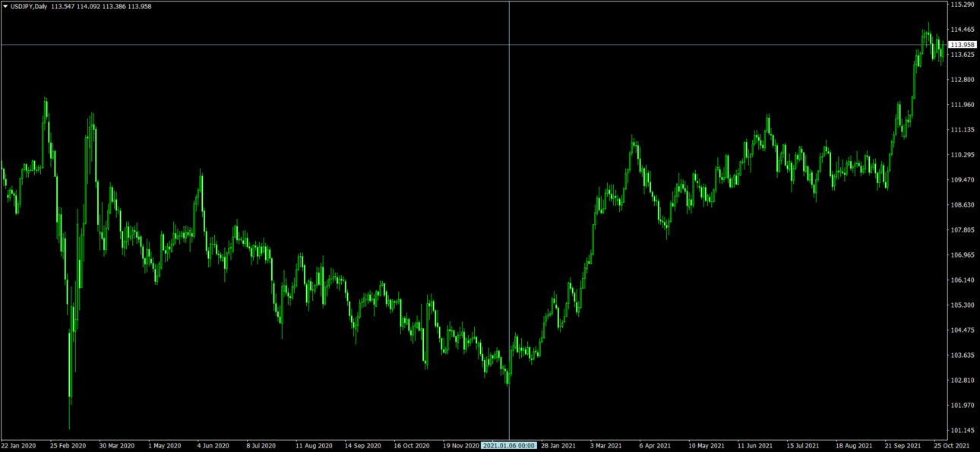Screen dimensions: 980x452
Task: Click 107.805 on the price axis
Action: [x=962, y=230]
